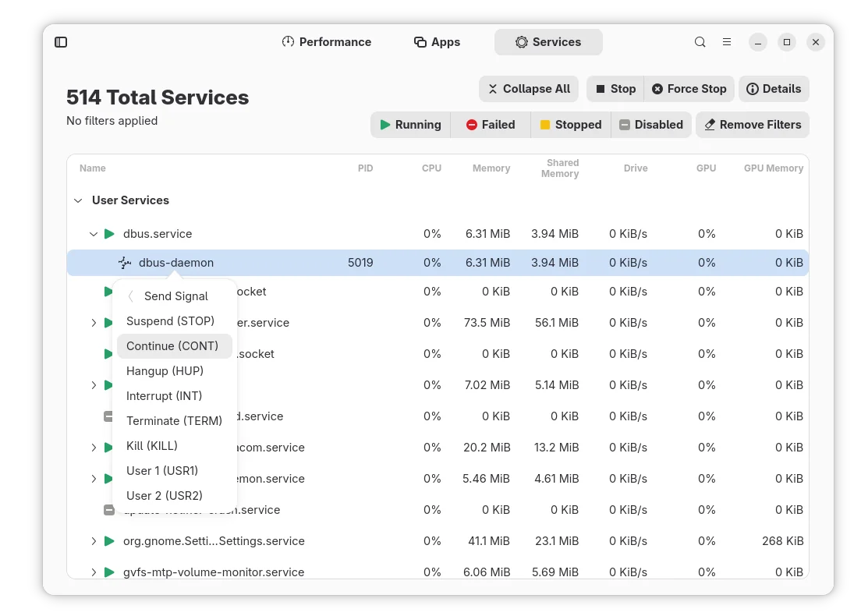This screenshot has height=616, width=861.
Task: Open search with the magnifier icon
Action: 700,42
